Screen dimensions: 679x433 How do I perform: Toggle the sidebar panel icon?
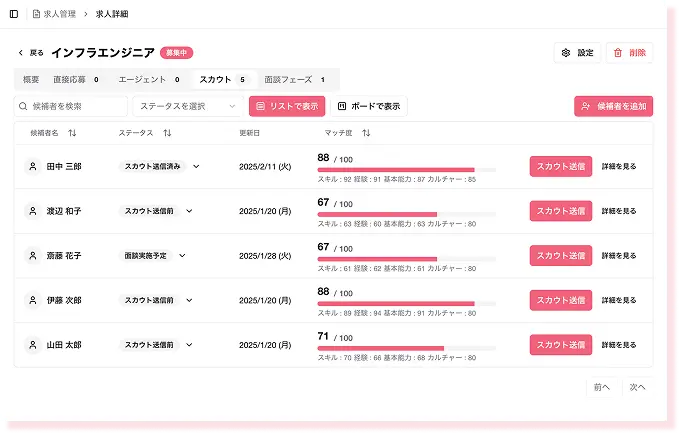point(13,14)
